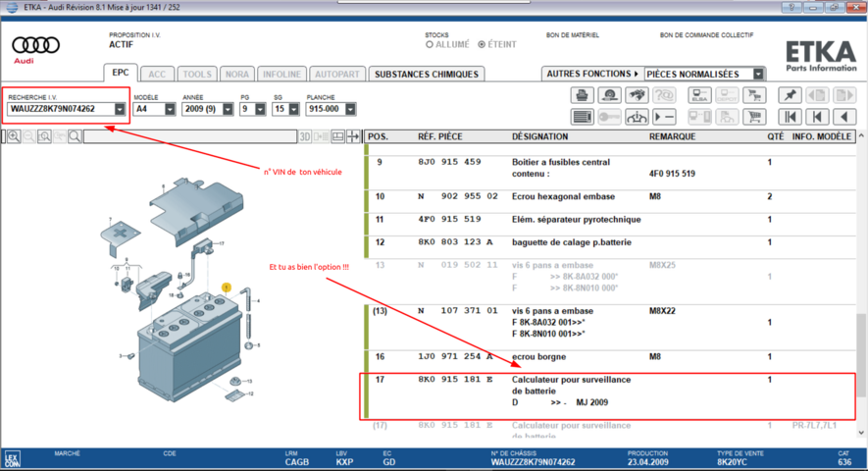Click the parts list view icon

coord(582,117)
